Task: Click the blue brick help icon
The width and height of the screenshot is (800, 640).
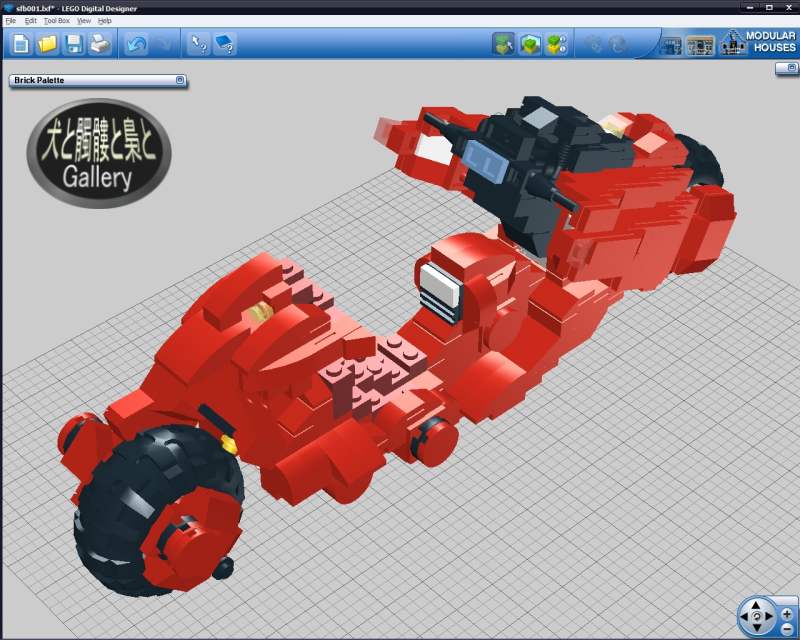Action: tap(224, 44)
